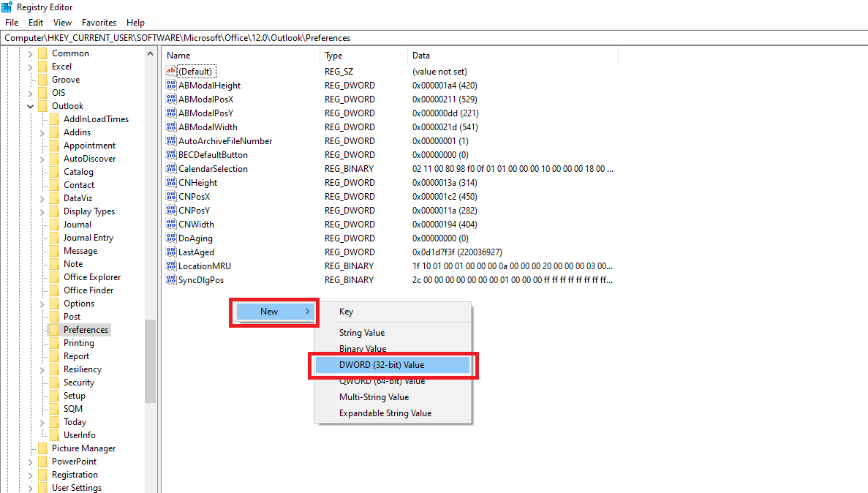Click the folder icon of the Excel key
Viewport: 868px width, 493px height.
click(x=44, y=66)
